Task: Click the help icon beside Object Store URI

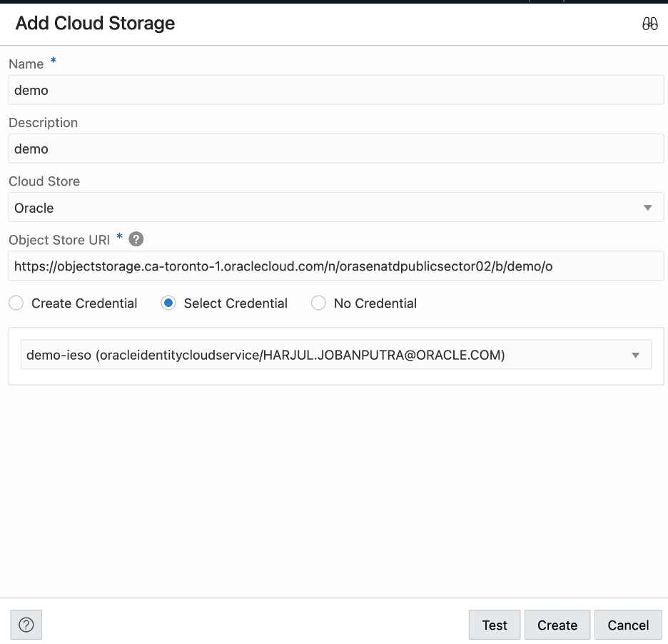Action: (x=136, y=239)
